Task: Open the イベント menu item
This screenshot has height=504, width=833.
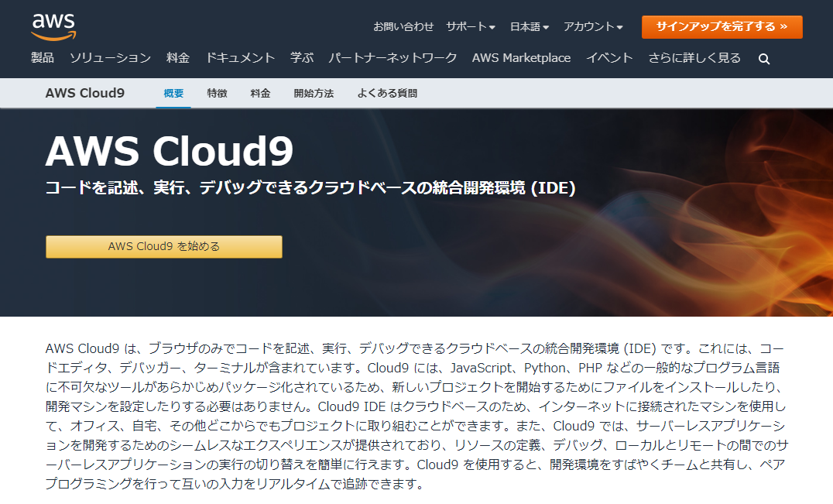Action: point(609,58)
